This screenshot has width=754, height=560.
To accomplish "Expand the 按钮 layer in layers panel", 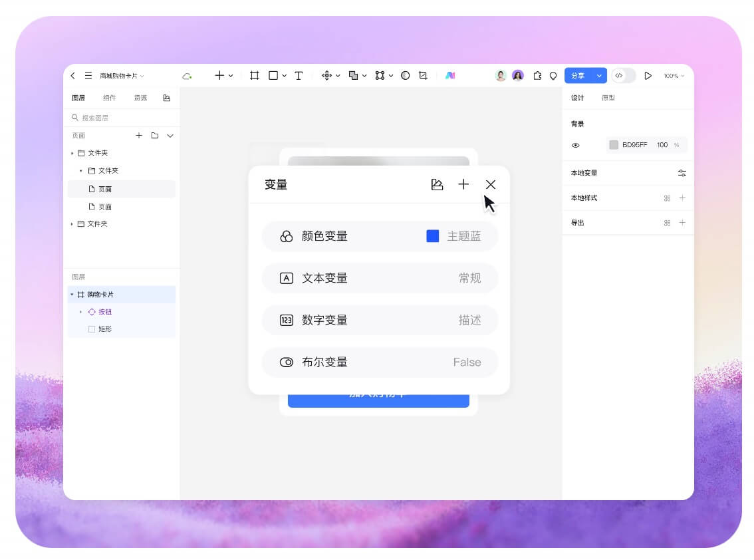I will click(82, 311).
